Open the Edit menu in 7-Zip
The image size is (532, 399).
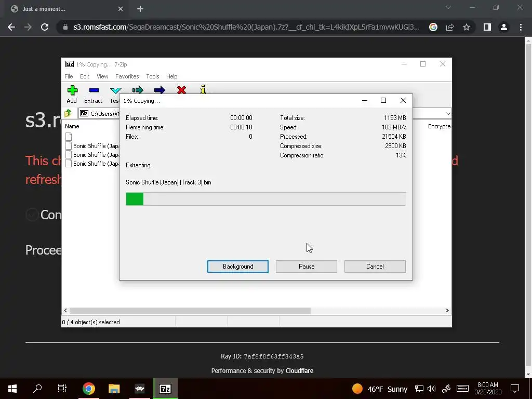(x=85, y=76)
